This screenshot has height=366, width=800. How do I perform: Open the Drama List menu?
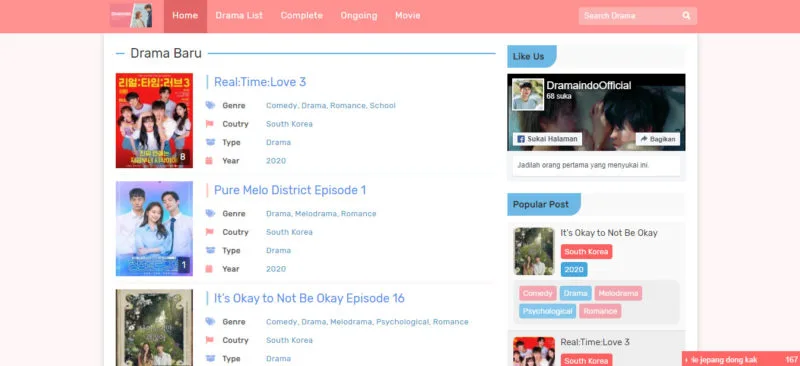239,16
